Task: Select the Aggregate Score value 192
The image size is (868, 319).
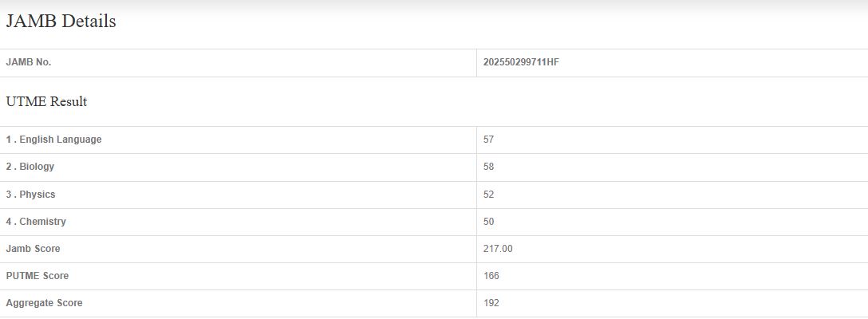Action: (491, 303)
